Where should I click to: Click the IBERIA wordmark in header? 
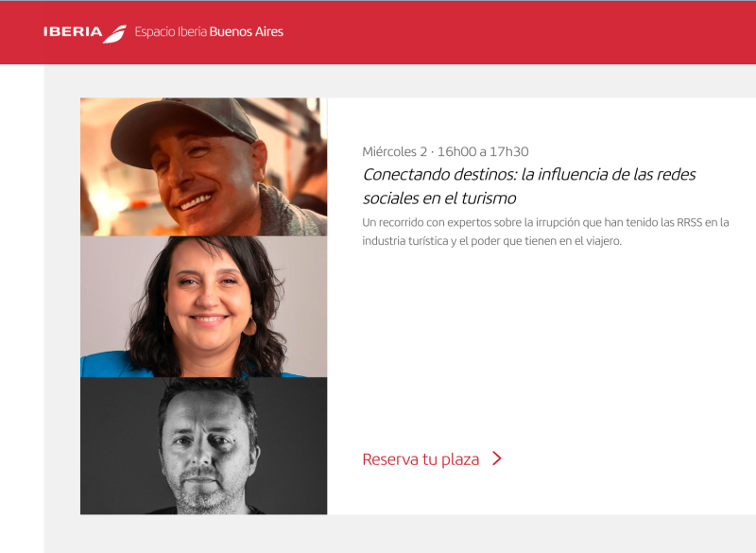click(x=73, y=32)
